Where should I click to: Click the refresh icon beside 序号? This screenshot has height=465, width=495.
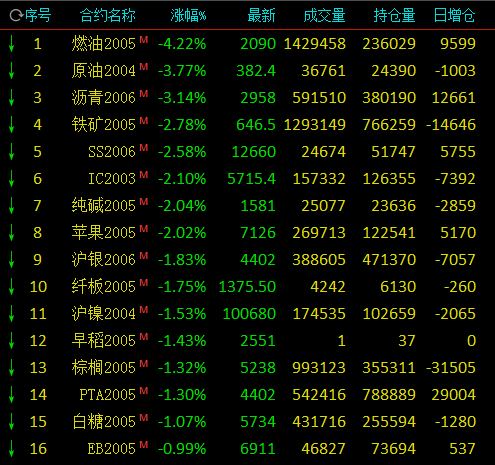(16, 15)
